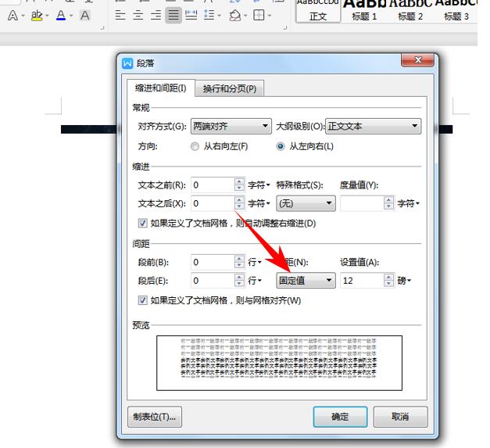Adjust 段前 spacing stepper
Image resolution: width=490 pixels, height=448 pixels.
(x=239, y=262)
